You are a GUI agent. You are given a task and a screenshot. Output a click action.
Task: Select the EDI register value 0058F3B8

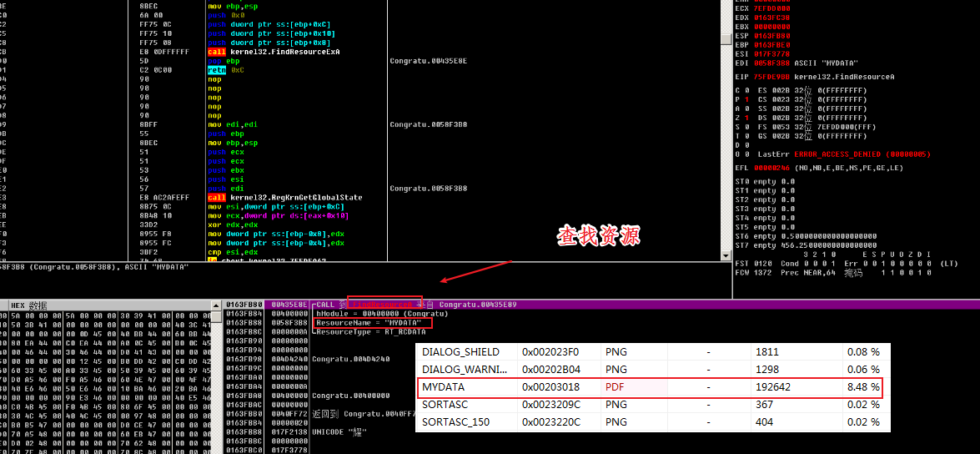click(x=771, y=63)
